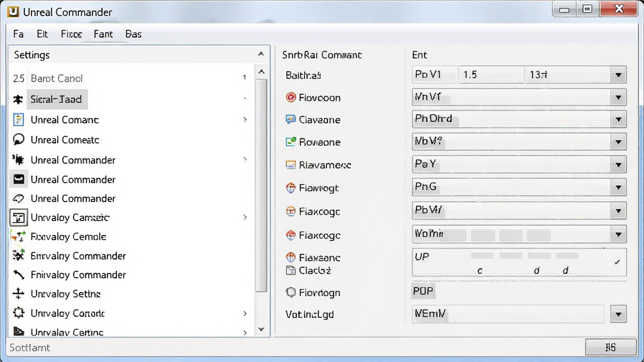
Task: Click the 1.5 field in Baithrafi row
Action: [x=491, y=75]
